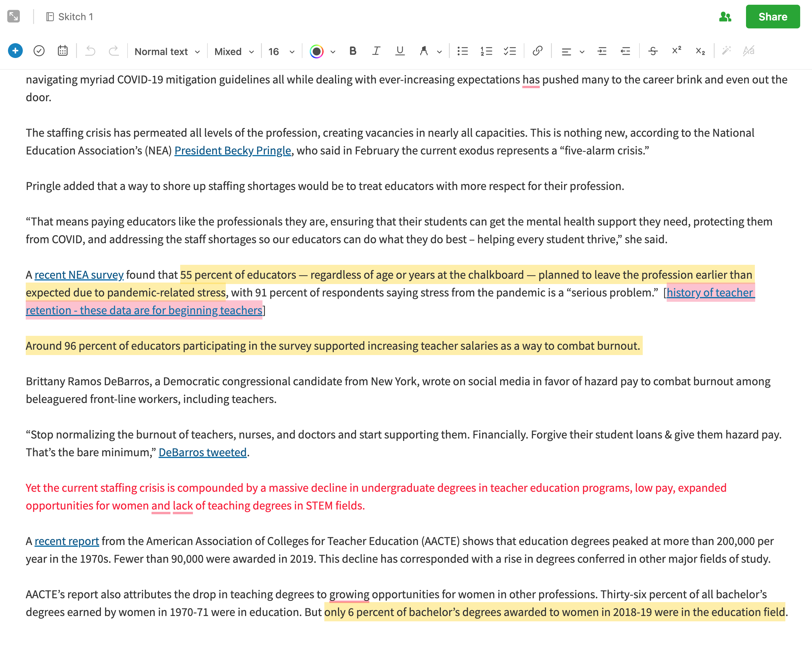Toggle bold formatting
The height and width of the screenshot is (645, 812).
pyautogui.click(x=352, y=51)
